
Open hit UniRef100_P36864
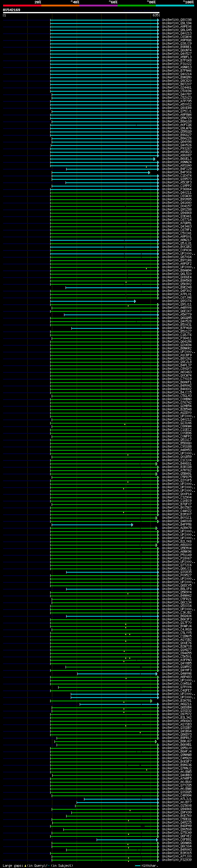pos(176,189)
